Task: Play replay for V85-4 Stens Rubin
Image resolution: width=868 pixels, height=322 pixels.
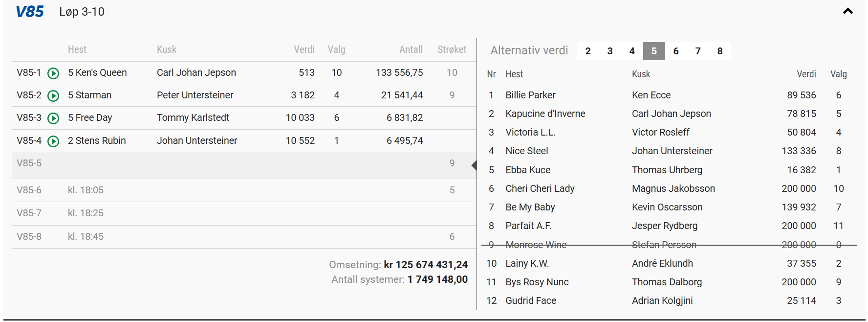Action: click(x=53, y=141)
